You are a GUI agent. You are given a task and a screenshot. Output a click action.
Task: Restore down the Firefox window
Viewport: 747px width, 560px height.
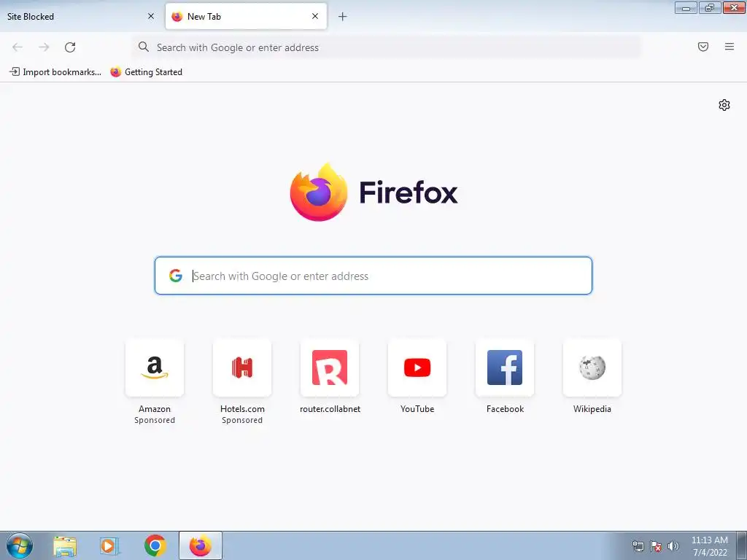click(x=710, y=8)
